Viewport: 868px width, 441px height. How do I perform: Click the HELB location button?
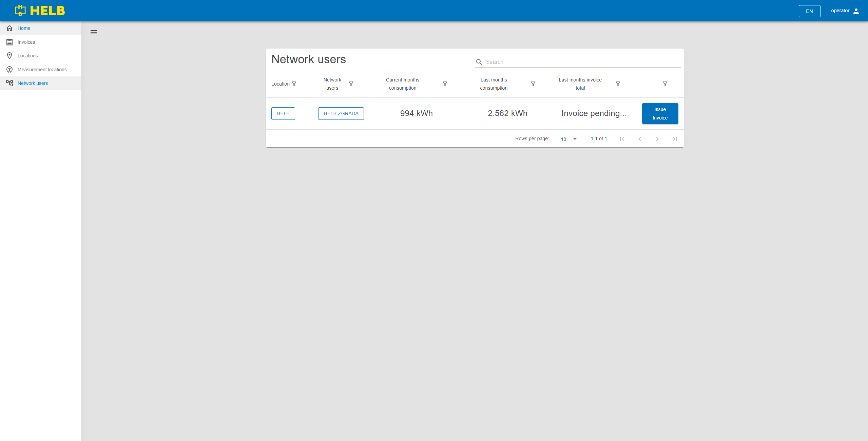(283, 113)
